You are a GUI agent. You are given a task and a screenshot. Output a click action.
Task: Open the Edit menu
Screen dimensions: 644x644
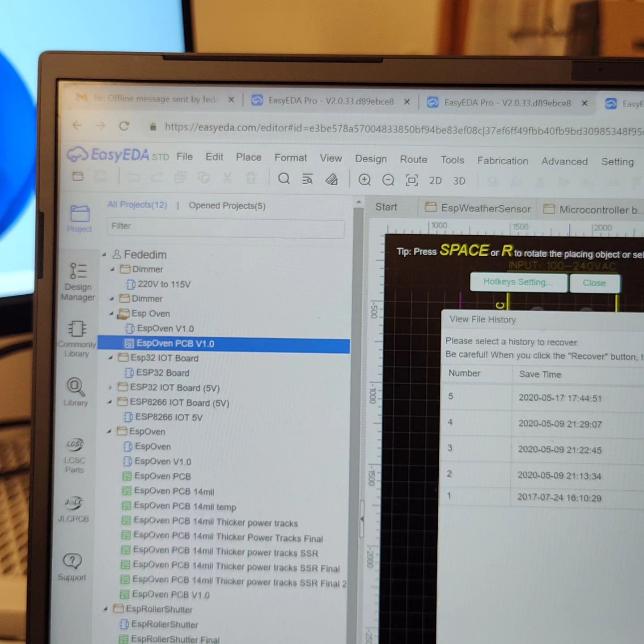tap(214, 157)
